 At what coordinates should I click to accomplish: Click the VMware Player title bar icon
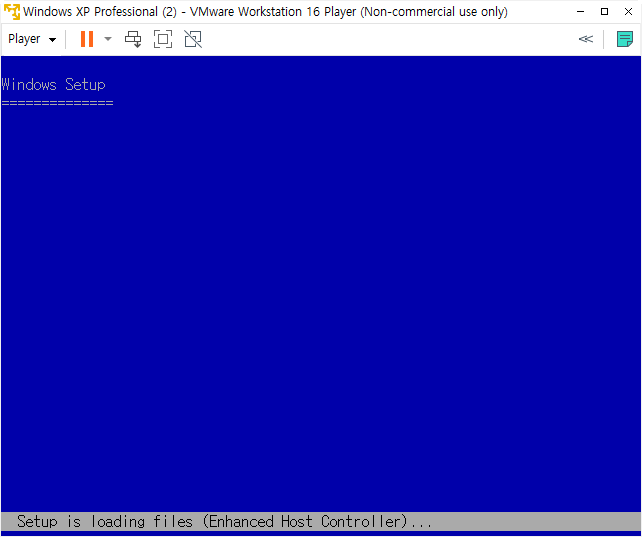click(11, 11)
